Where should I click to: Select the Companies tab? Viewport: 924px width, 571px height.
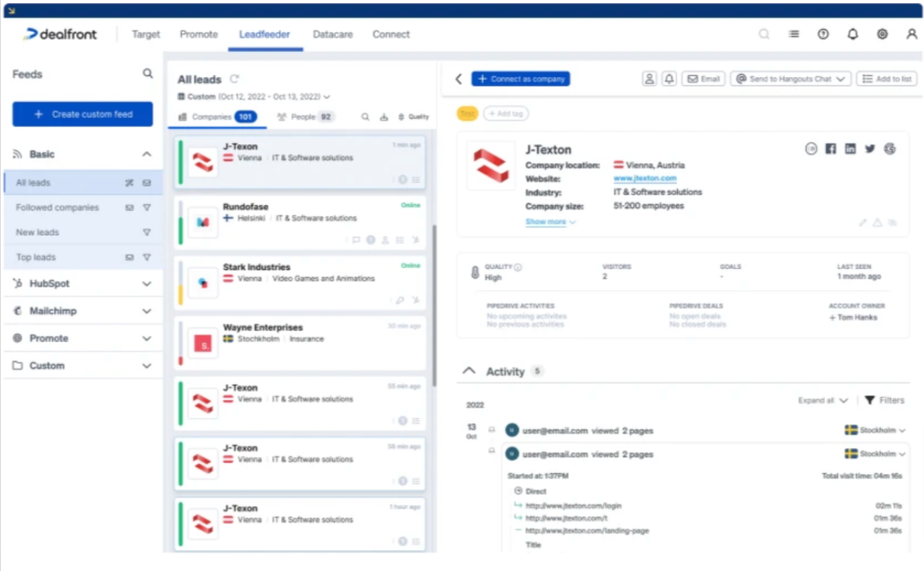point(217,117)
